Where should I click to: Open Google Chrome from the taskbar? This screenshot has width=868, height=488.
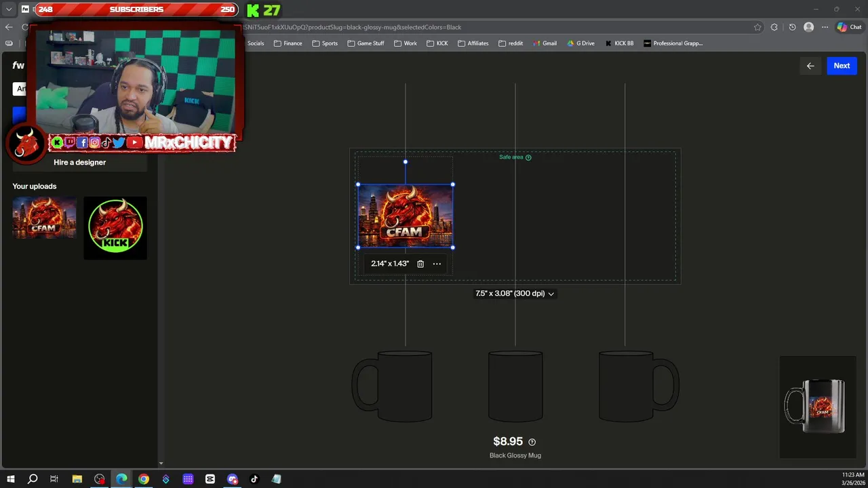coord(144,479)
